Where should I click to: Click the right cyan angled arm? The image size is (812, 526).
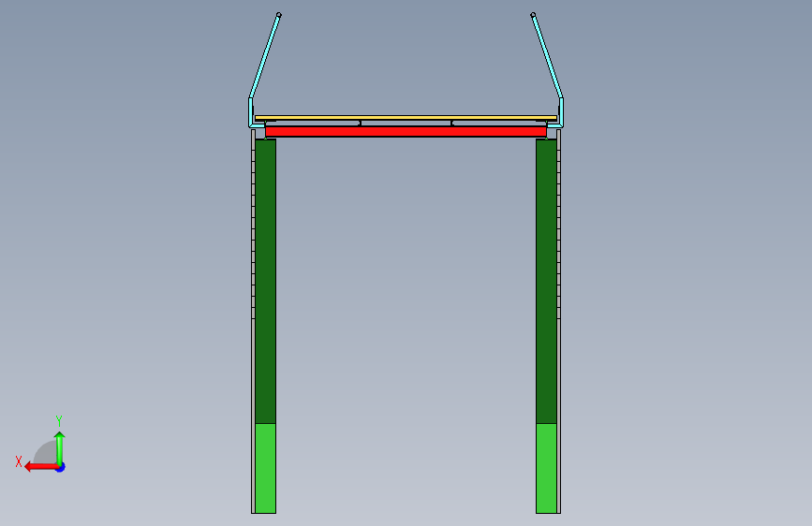point(547,56)
